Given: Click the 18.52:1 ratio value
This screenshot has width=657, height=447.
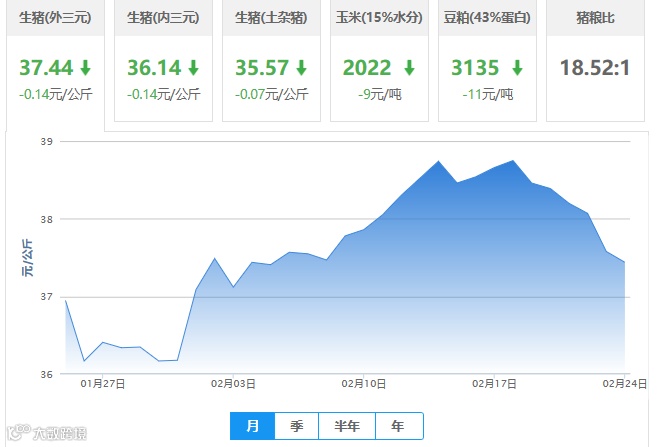Looking at the screenshot, I should [595, 68].
